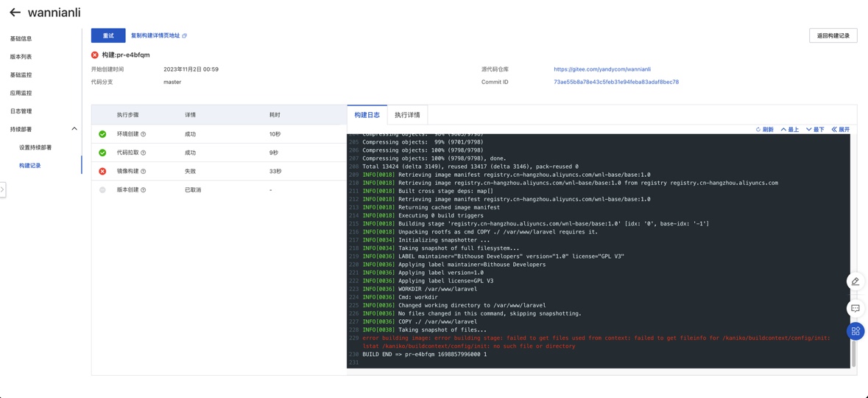This screenshot has height=398, width=868.
Task: Click the 镜像构建 step row label
Action: point(128,171)
